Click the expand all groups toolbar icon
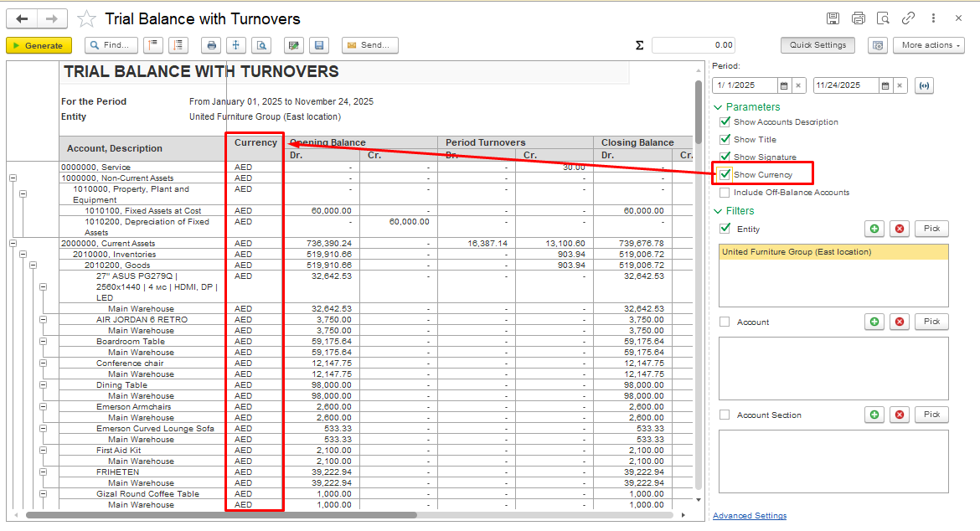980x531 pixels. point(178,45)
